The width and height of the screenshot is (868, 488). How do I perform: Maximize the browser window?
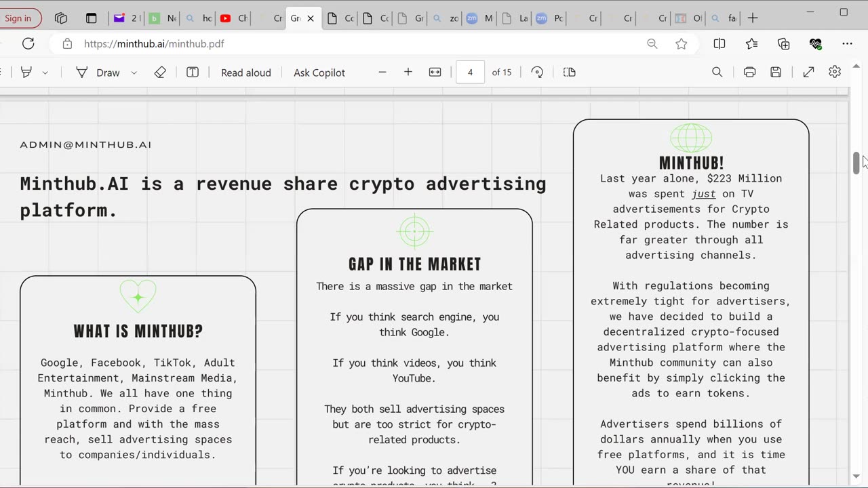click(x=844, y=12)
